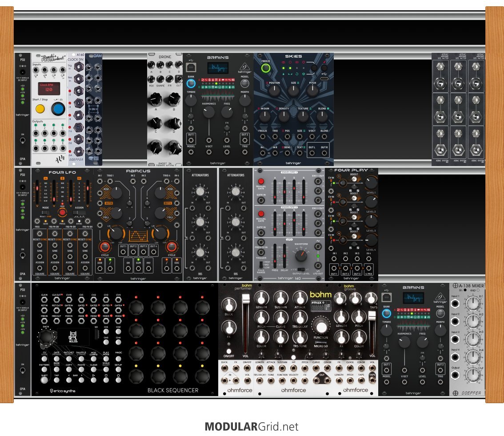The image size is (504, 436).
Task: Click the green Freeze button on Skies
Action: (x=265, y=68)
